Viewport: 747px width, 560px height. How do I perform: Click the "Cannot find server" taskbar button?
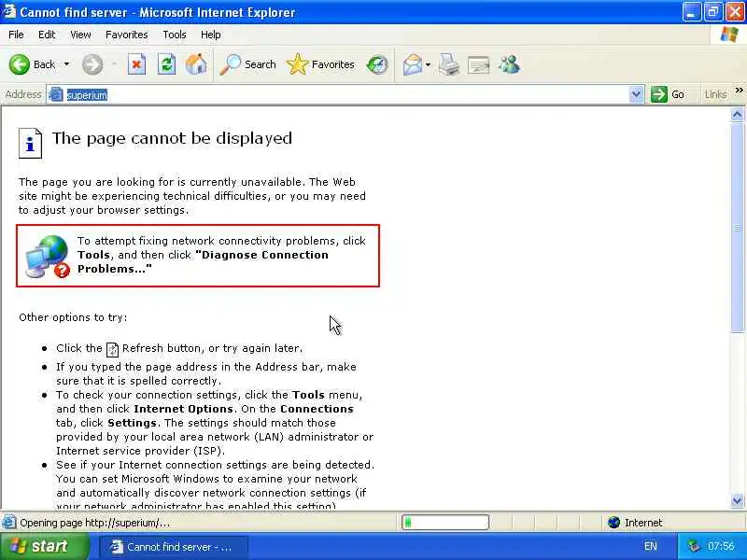click(x=174, y=547)
